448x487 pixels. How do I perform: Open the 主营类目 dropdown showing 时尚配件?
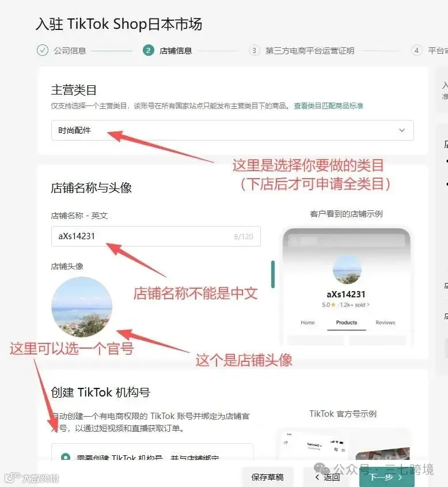[x=233, y=130]
